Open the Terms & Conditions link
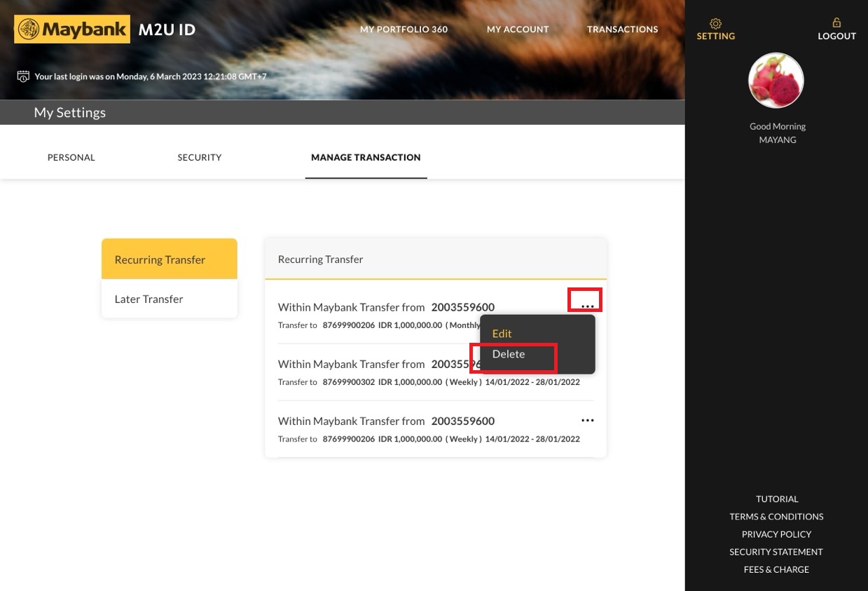This screenshot has height=591, width=868. pyautogui.click(x=776, y=517)
